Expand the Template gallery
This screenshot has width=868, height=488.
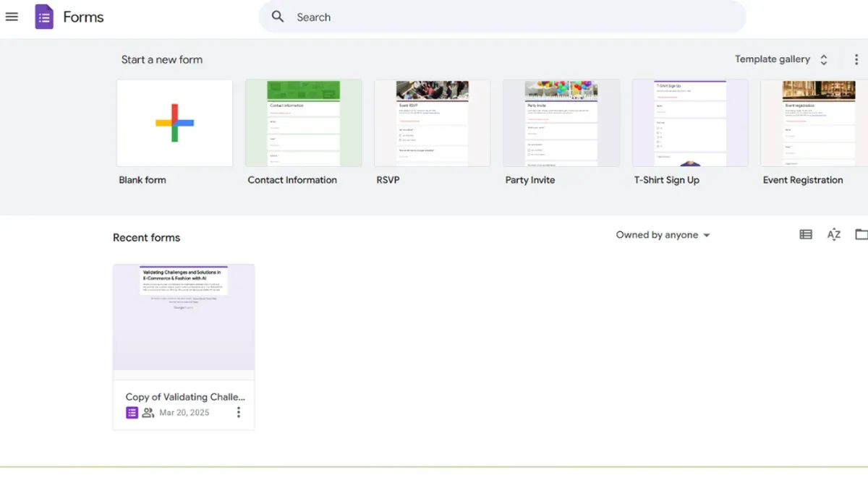(781, 59)
